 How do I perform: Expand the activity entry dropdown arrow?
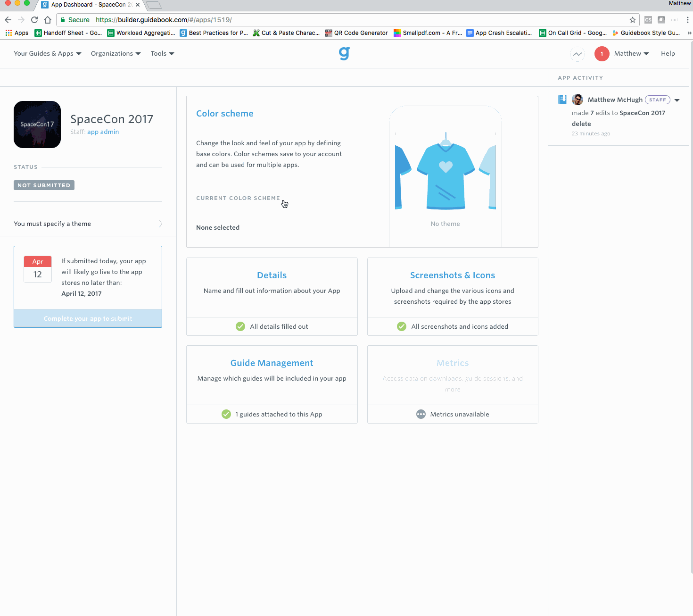(x=677, y=100)
